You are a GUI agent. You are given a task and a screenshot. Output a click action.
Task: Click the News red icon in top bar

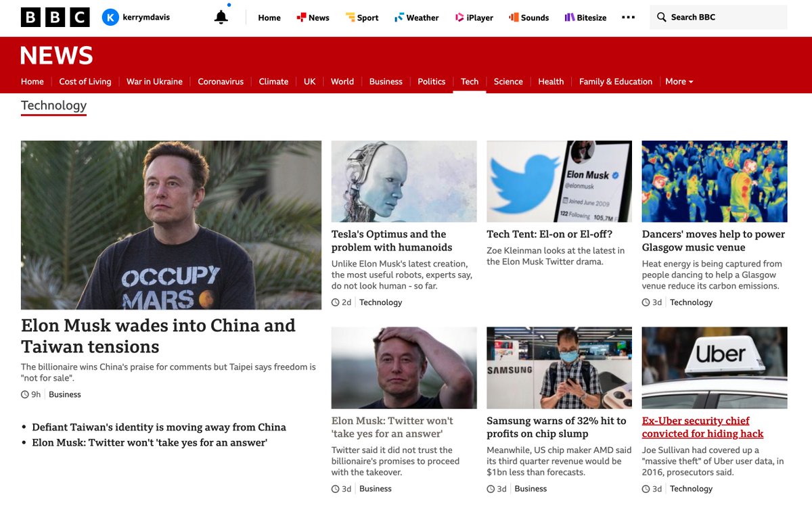click(301, 18)
